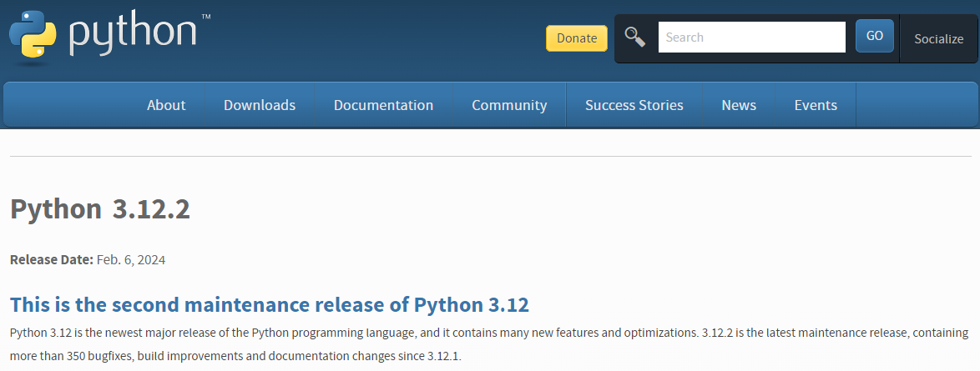The width and height of the screenshot is (980, 371).
Task: Open the News navigation menu
Action: pyautogui.click(x=739, y=105)
